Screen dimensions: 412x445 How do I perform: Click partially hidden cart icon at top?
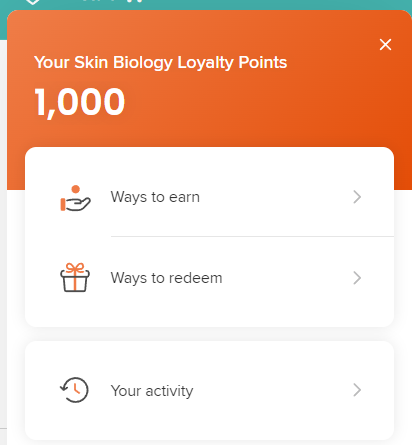(x=135, y=1)
